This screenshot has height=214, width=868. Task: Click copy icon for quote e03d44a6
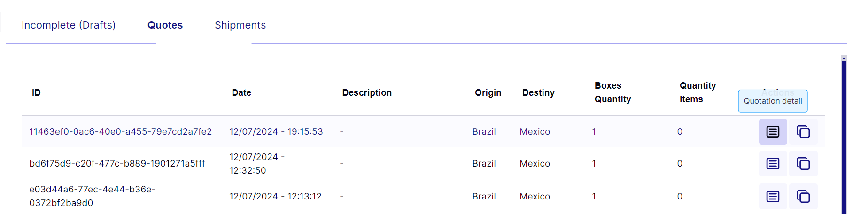click(x=803, y=196)
